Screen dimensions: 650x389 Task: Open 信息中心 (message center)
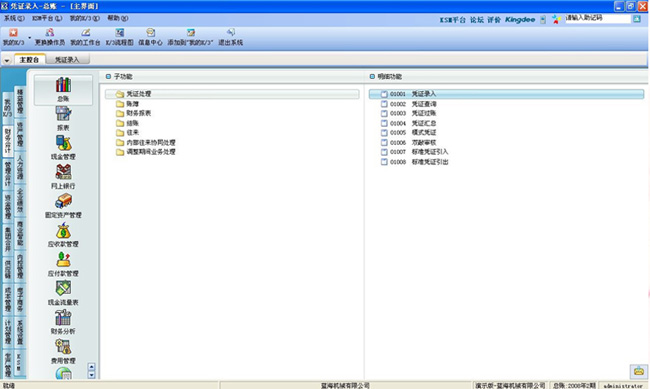[150, 37]
